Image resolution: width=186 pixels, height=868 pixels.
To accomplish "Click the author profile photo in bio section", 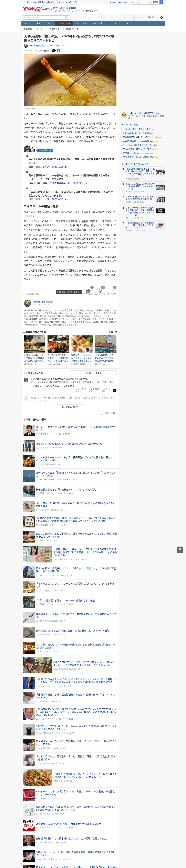I will [27, 303].
